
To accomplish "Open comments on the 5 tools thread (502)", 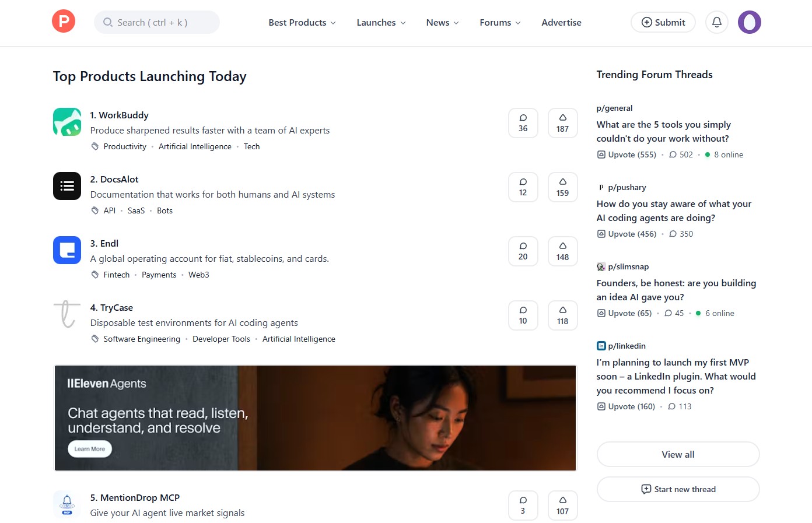I will [x=681, y=155].
